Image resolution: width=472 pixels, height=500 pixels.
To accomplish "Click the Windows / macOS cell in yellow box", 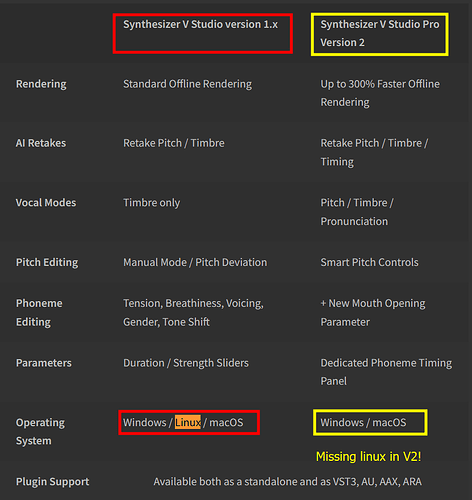I will click(363, 422).
